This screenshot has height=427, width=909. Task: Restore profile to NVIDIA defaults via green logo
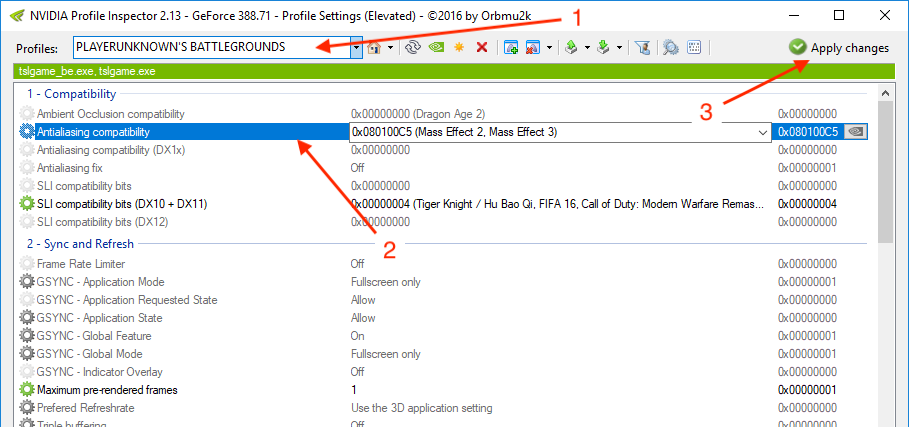pyautogui.click(x=436, y=48)
